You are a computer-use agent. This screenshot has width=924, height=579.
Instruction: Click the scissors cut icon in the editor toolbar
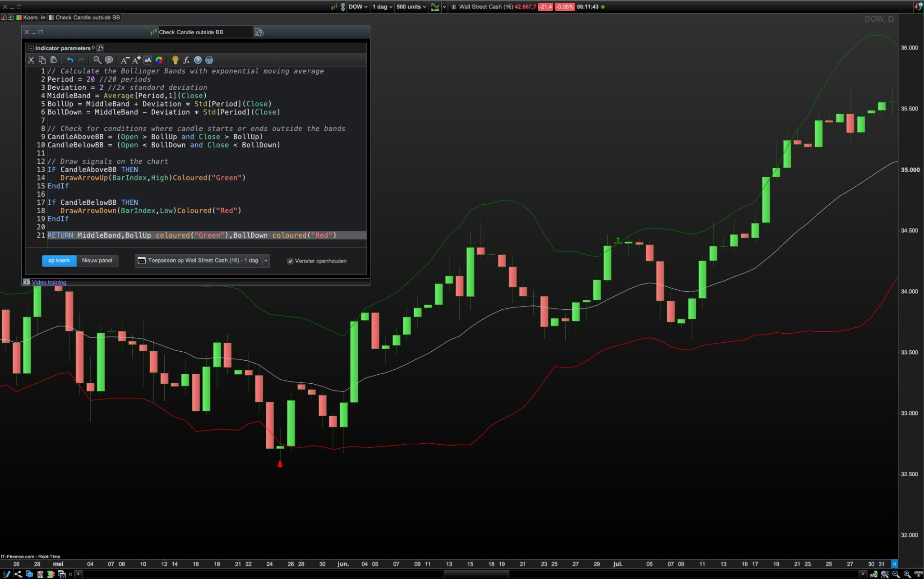pos(31,60)
